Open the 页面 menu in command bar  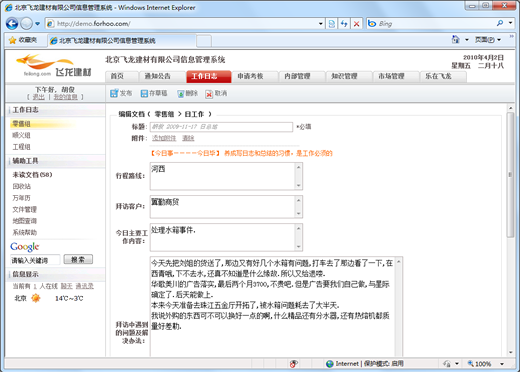tap(488, 40)
